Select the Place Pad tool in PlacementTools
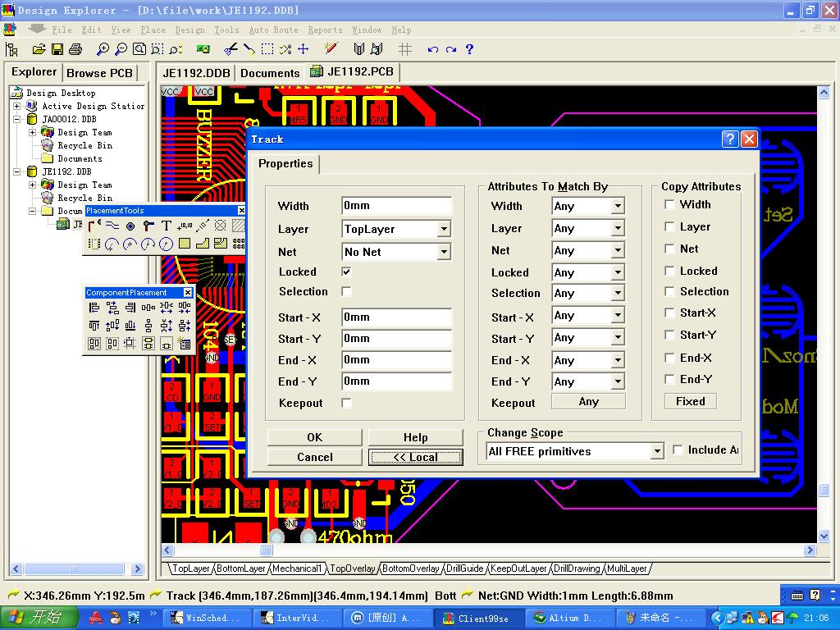The height and width of the screenshot is (630, 840). (x=130, y=226)
